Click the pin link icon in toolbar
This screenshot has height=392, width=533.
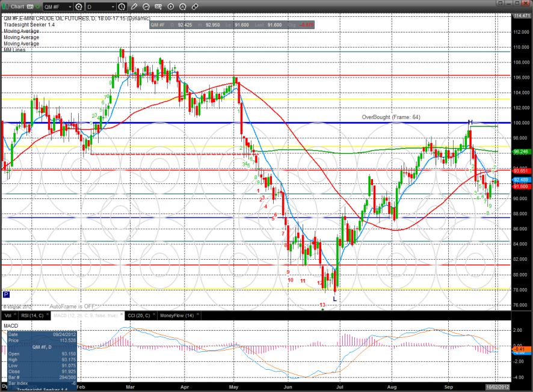click(195, 7)
